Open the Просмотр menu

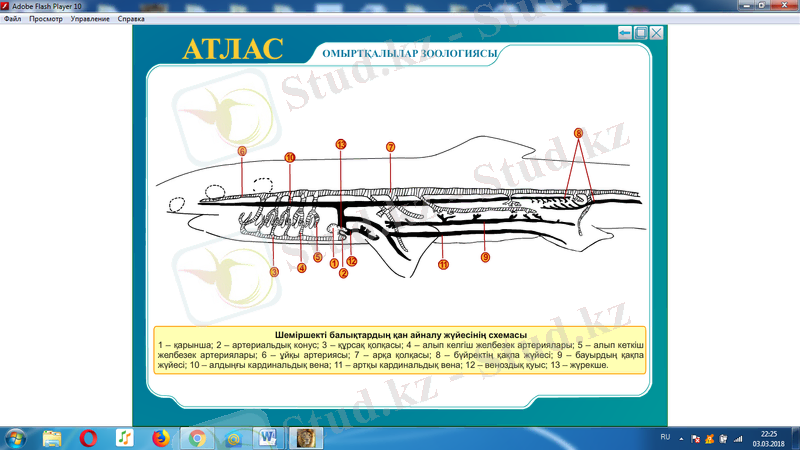click(x=45, y=19)
